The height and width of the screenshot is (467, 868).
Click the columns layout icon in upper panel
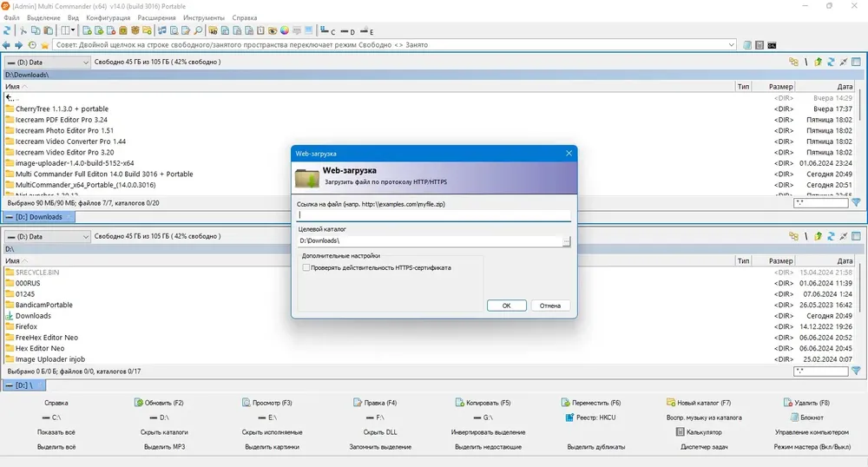tap(856, 62)
